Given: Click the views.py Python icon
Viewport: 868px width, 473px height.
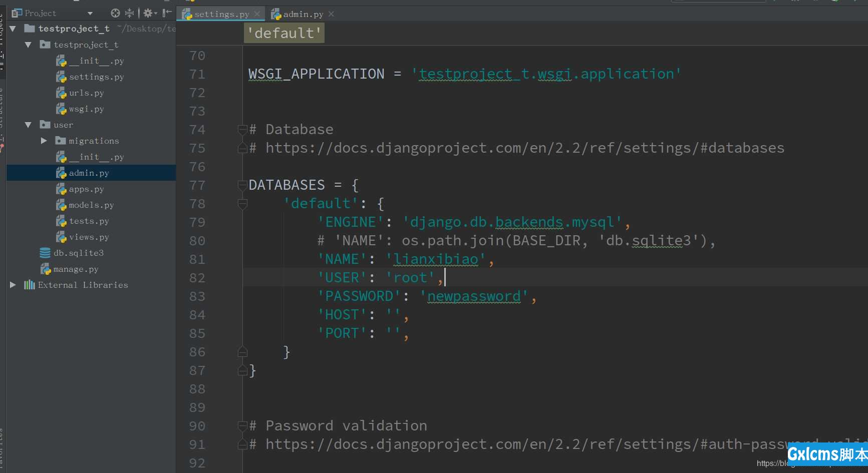Looking at the screenshot, I should click(x=61, y=237).
